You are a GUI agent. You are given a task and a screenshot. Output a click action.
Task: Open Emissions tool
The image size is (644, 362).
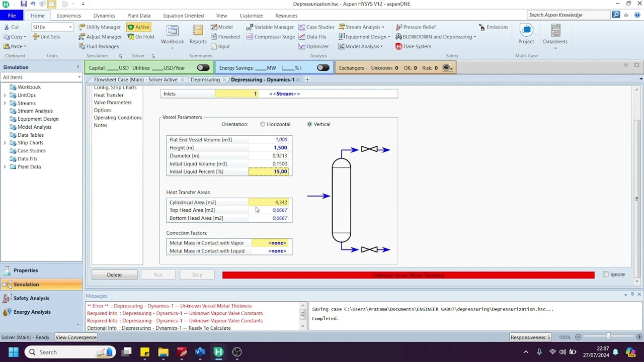(x=493, y=27)
